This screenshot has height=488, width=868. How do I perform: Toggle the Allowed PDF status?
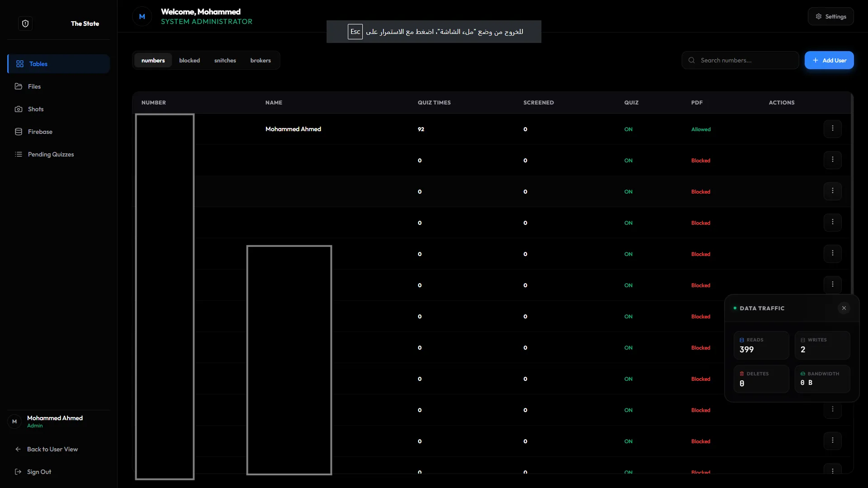click(701, 129)
